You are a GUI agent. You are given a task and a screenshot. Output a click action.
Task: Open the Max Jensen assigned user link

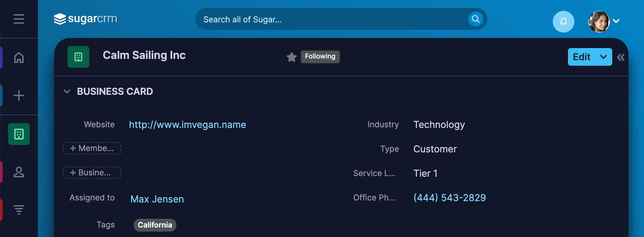click(x=157, y=199)
